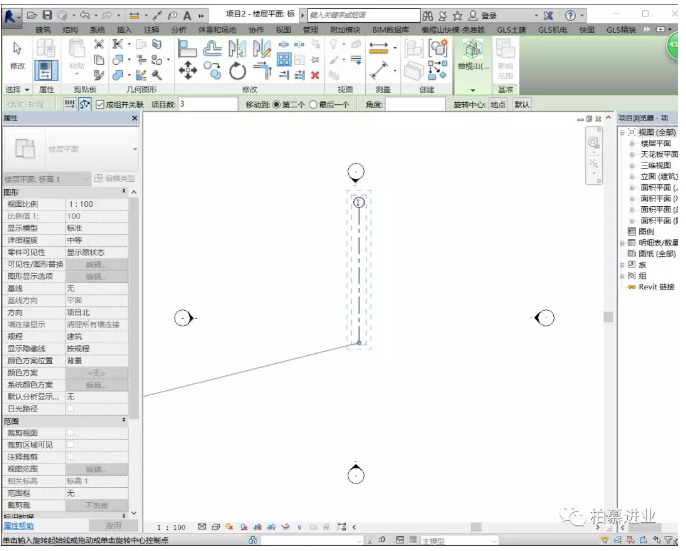The image size is (686, 551).
Task: Click the Open file icon in quick access toolbar
Action: coord(32,15)
